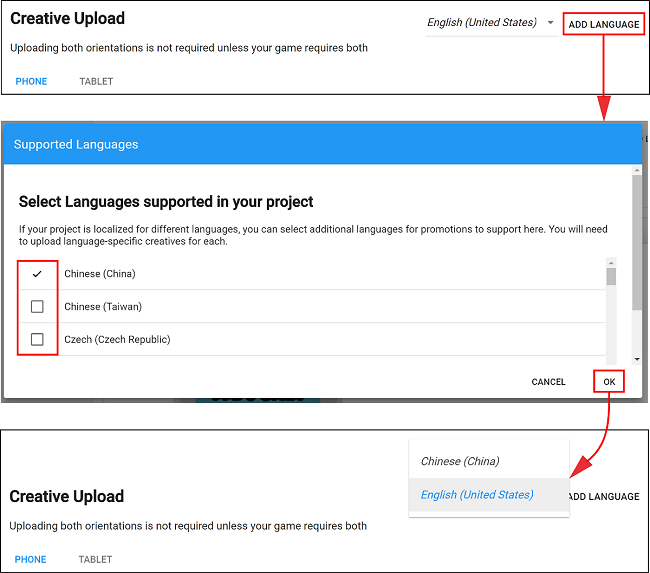Click the Creative Upload heading in the top panel
This screenshot has height=573, width=650.
point(67,19)
